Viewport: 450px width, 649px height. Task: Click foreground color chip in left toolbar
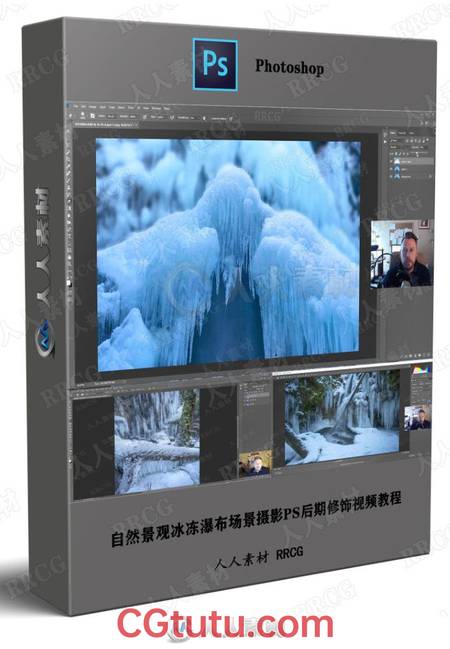69,283
